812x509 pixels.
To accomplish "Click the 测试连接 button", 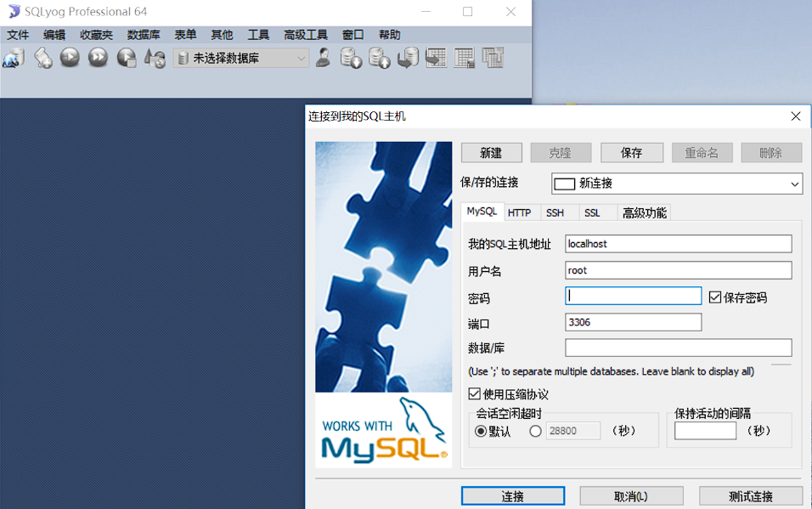I will pyautogui.click(x=750, y=496).
